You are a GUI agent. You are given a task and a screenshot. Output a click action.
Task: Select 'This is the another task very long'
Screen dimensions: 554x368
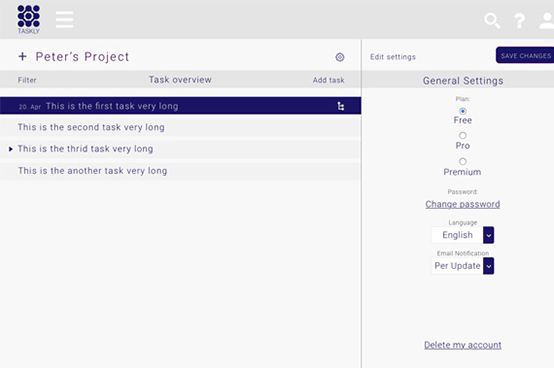point(180,171)
